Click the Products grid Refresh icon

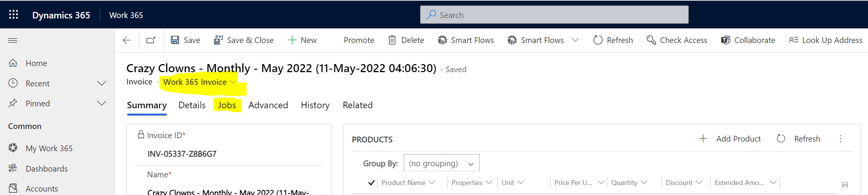point(781,139)
